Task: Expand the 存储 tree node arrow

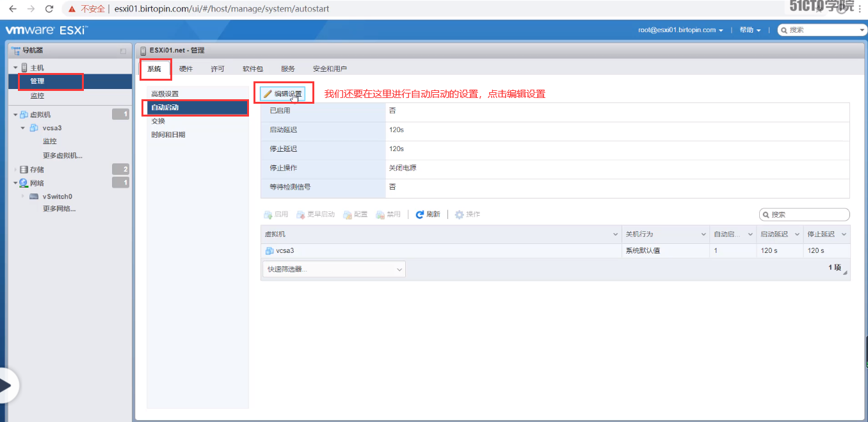Action: pyautogui.click(x=15, y=170)
